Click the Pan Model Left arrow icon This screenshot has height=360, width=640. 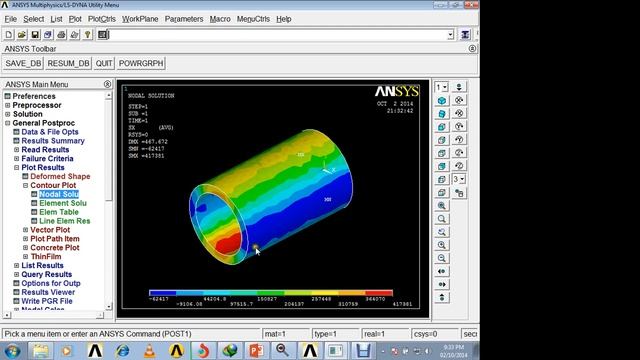(x=442, y=271)
